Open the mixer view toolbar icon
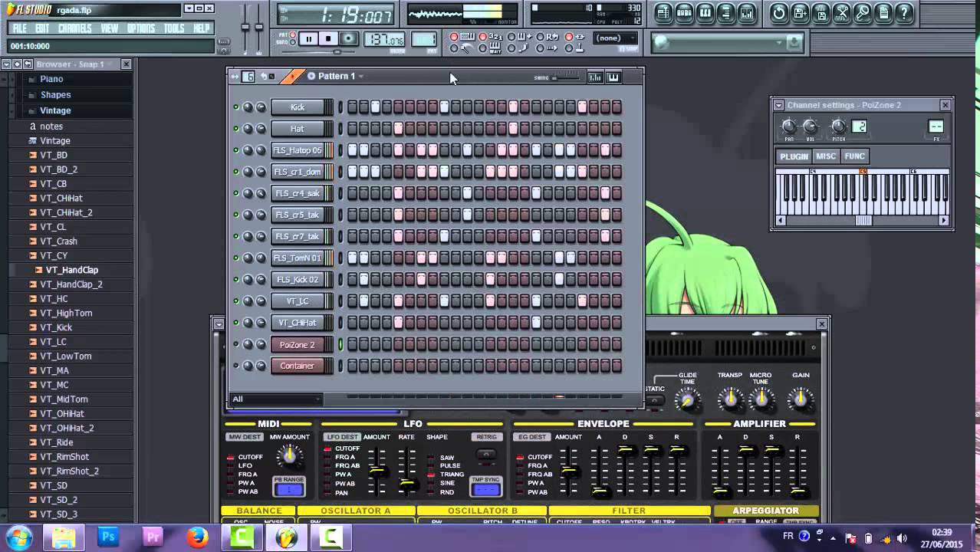 tap(747, 13)
